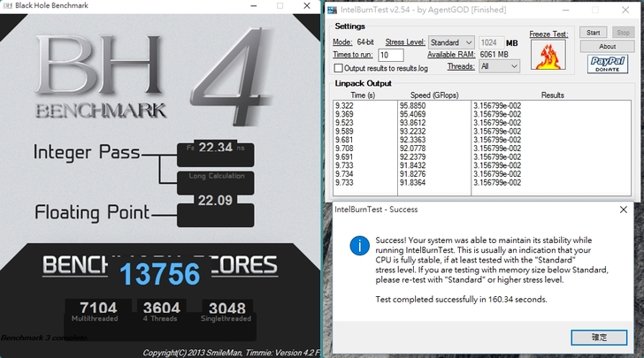Click the PayPal Donate image button
The image size is (644, 358).
[606, 65]
